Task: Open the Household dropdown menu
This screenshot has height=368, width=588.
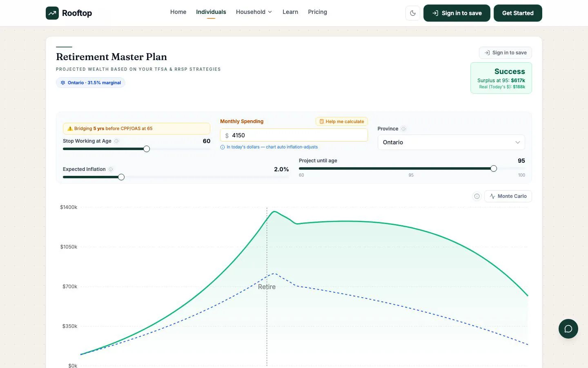Action: (254, 12)
